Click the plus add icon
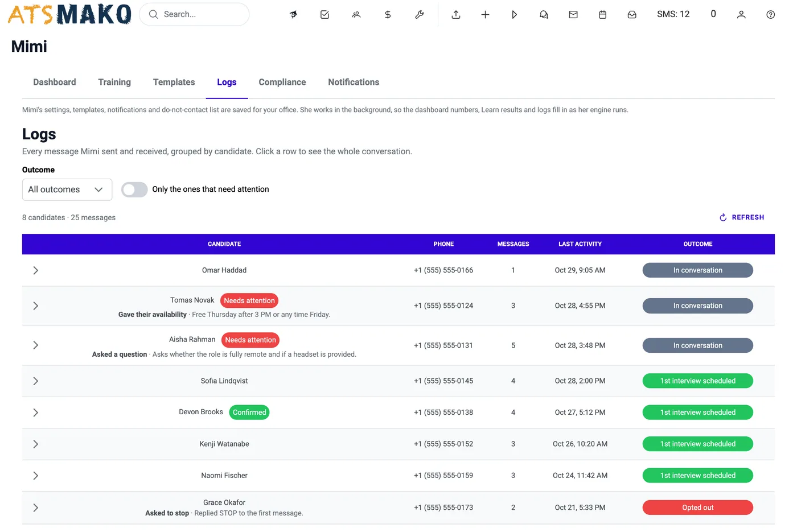Viewport: 797px width, 532px height. (485, 15)
